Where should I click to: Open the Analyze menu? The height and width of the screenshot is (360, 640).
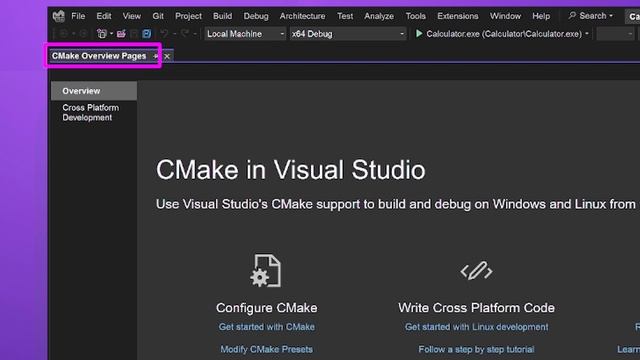tap(379, 16)
